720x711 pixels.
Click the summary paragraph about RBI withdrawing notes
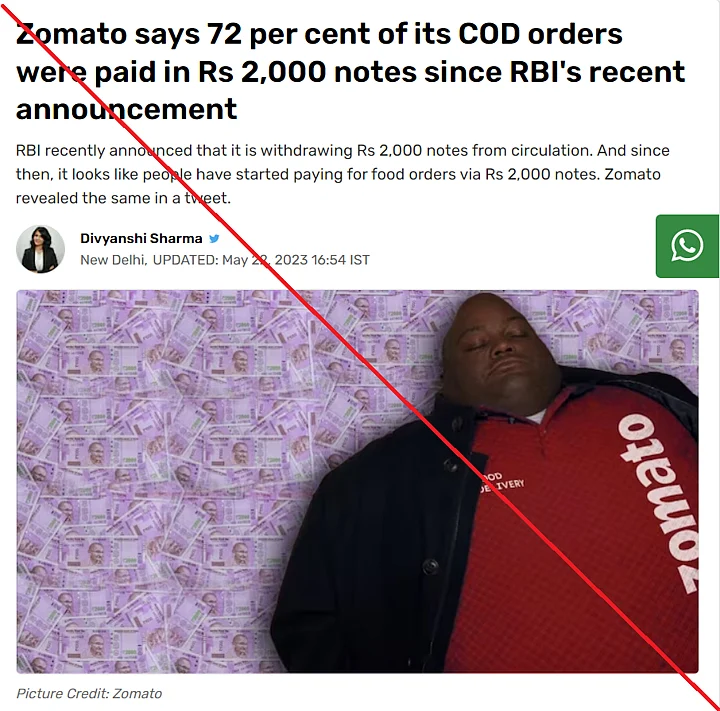pyautogui.click(x=343, y=174)
